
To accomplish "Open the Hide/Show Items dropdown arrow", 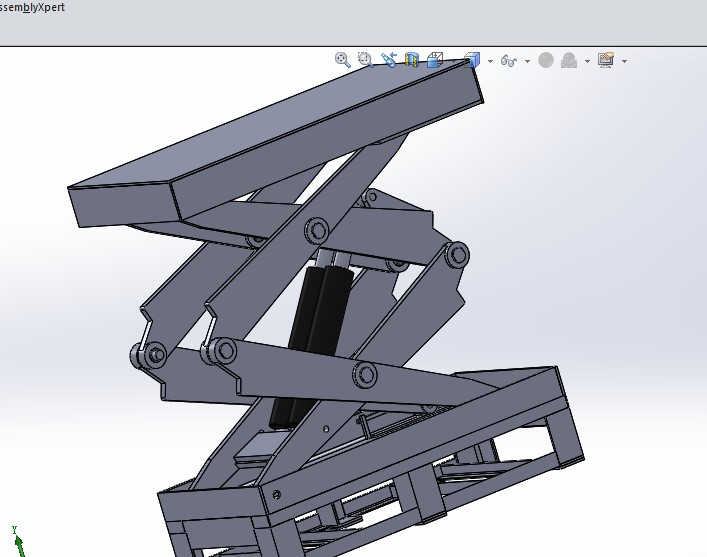I will tap(527, 61).
